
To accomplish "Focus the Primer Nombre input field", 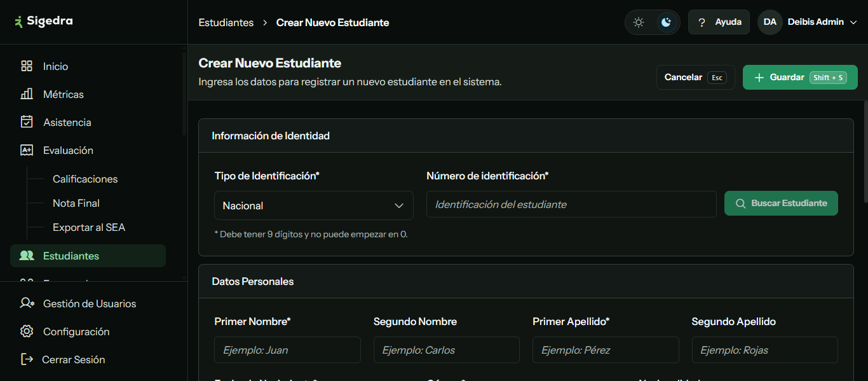I will click(287, 350).
